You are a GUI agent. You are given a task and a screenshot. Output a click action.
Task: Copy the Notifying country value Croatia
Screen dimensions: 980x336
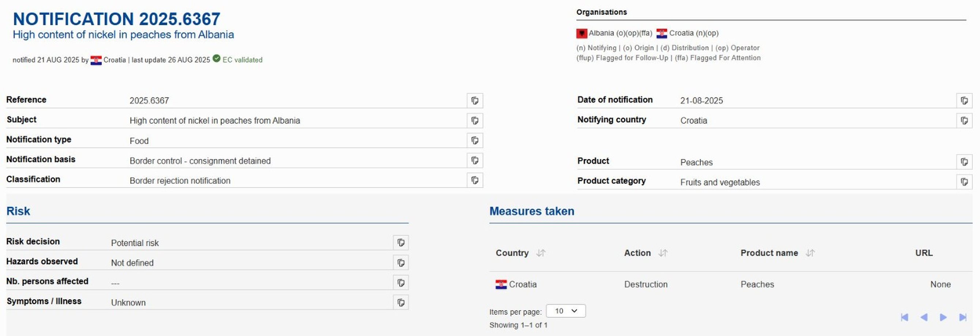[964, 121]
